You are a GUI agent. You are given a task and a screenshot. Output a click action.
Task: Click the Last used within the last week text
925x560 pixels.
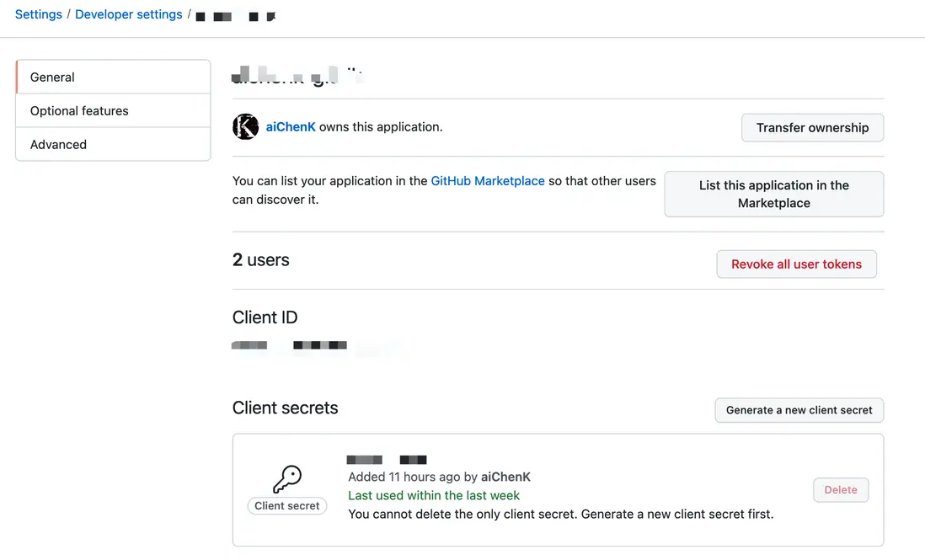(x=434, y=495)
